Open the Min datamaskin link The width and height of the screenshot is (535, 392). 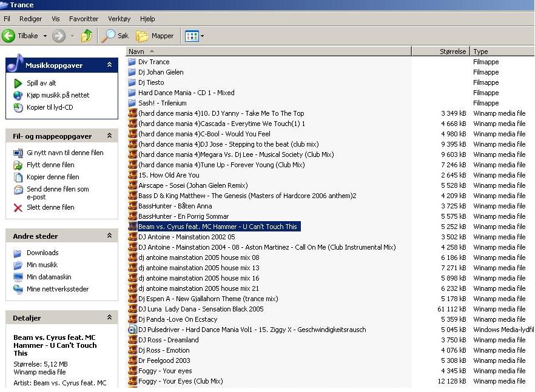(x=49, y=277)
